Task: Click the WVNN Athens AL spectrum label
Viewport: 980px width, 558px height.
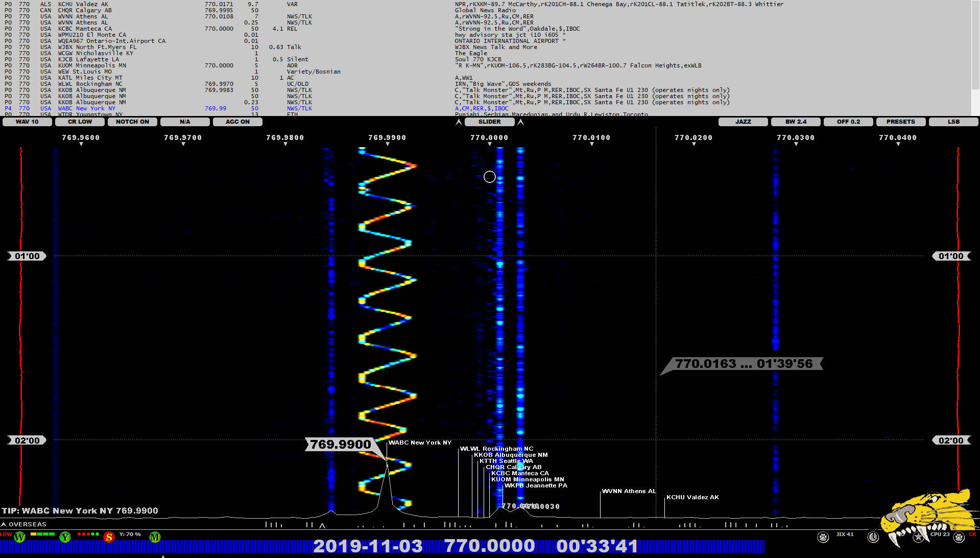Action: pos(629,491)
